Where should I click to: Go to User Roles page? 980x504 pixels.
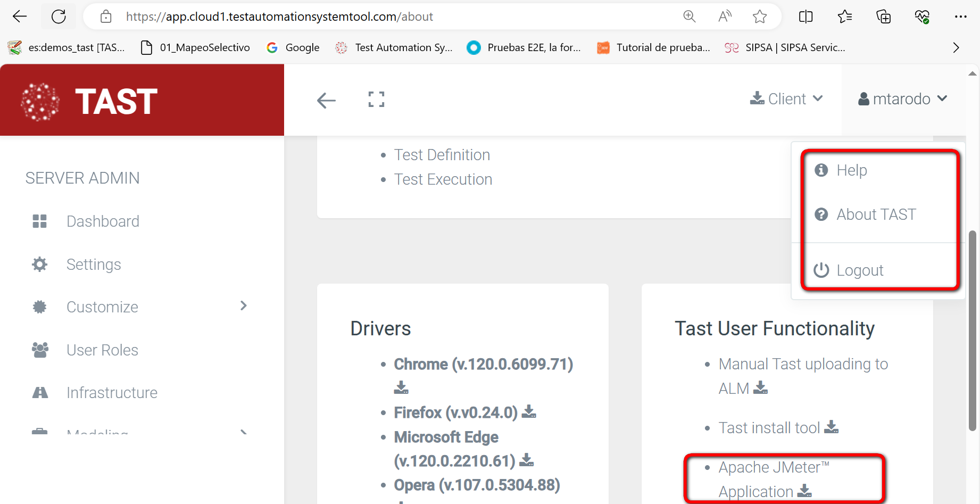click(x=102, y=350)
